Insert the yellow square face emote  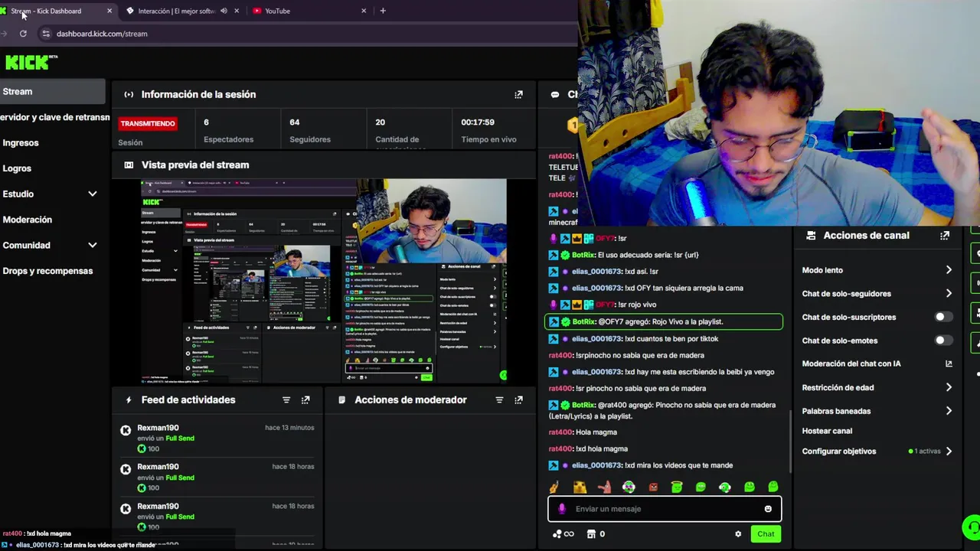[x=580, y=487]
